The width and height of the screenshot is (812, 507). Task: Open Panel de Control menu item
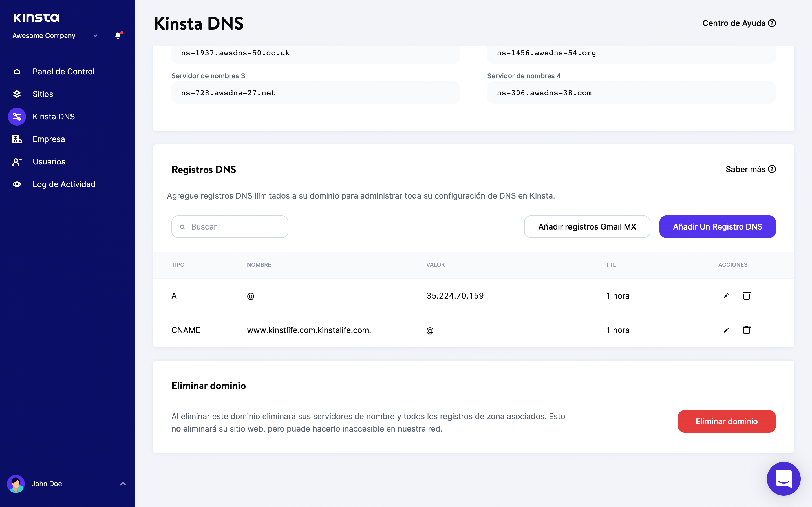[x=63, y=72]
